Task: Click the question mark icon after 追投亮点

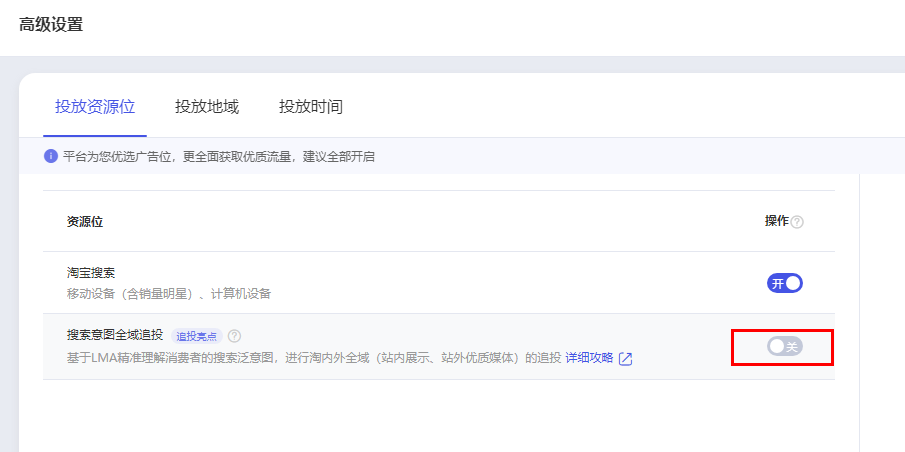Action: 234,336
